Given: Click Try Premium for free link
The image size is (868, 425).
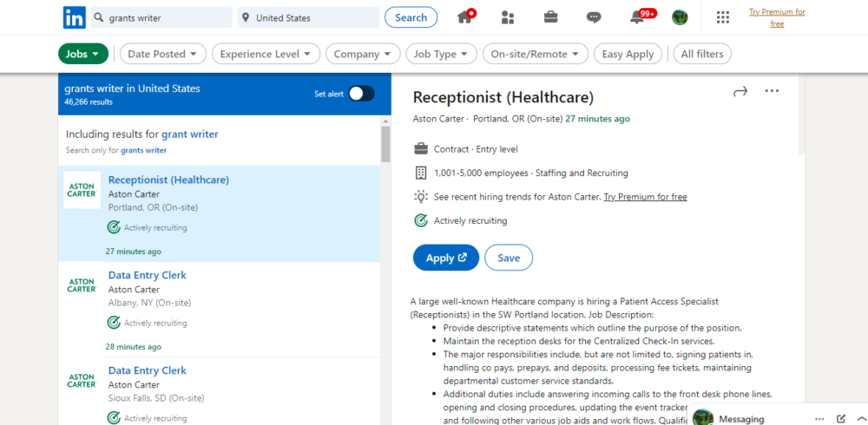Looking at the screenshot, I should [x=777, y=17].
